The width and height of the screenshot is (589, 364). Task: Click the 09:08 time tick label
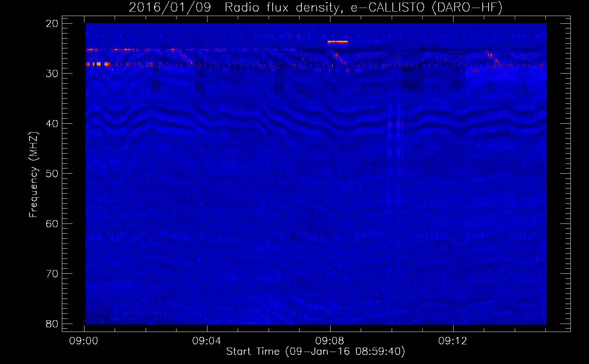click(x=330, y=341)
